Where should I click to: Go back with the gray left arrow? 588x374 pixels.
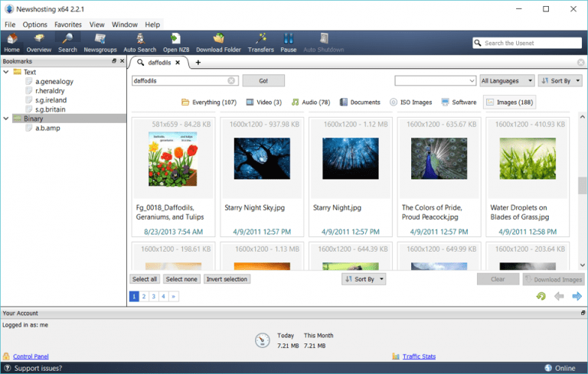pos(559,297)
